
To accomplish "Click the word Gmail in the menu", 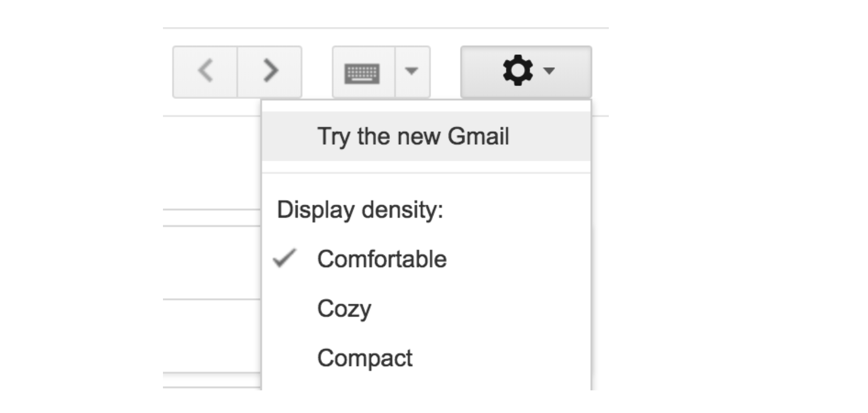I will [x=478, y=137].
